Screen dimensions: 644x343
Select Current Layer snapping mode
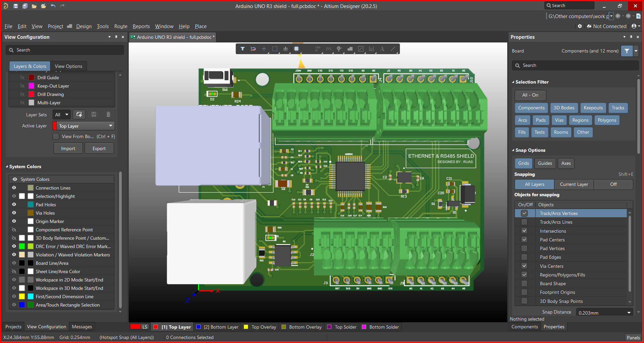click(x=574, y=184)
